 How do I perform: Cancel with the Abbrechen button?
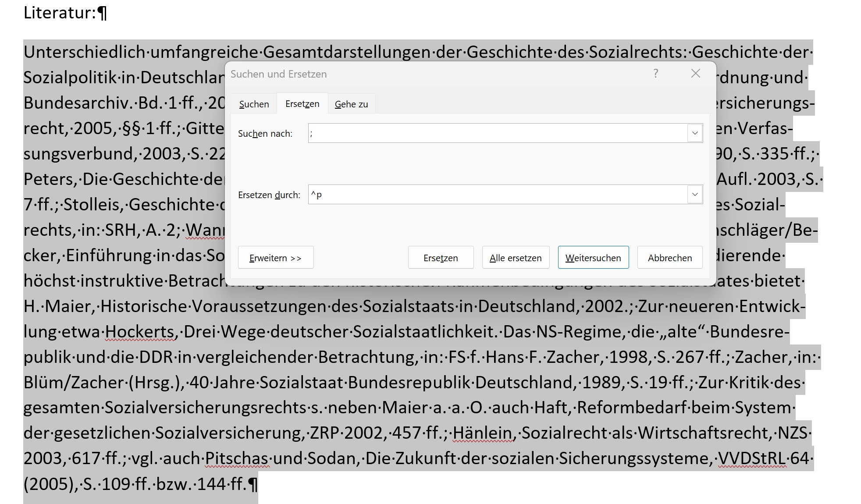(669, 258)
